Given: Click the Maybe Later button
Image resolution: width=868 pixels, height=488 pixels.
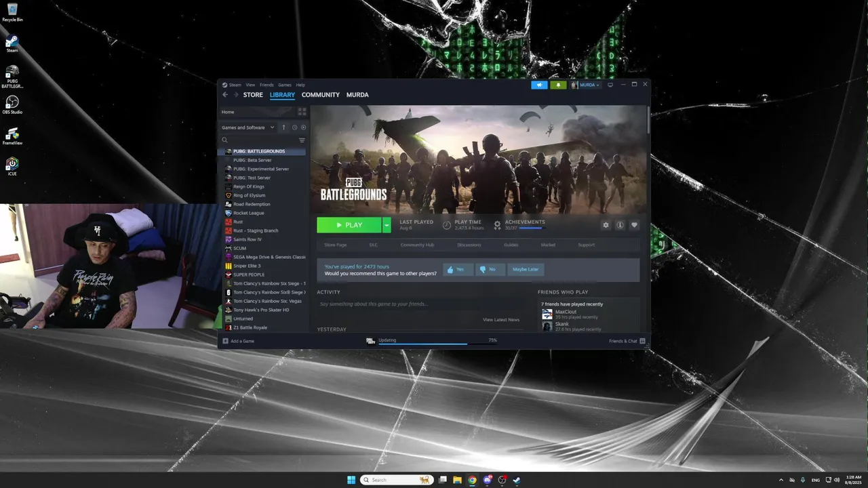Looking at the screenshot, I should (x=526, y=269).
